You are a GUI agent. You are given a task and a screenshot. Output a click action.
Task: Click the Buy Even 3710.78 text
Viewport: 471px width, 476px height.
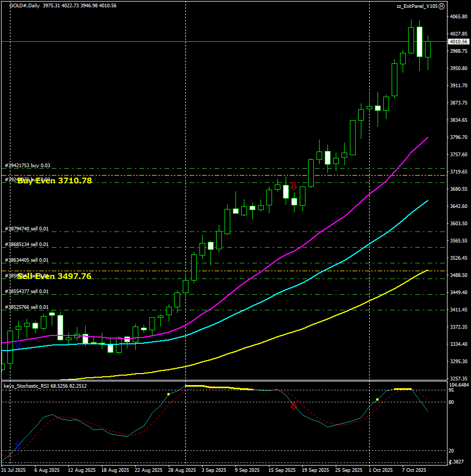(x=54, y=181)
